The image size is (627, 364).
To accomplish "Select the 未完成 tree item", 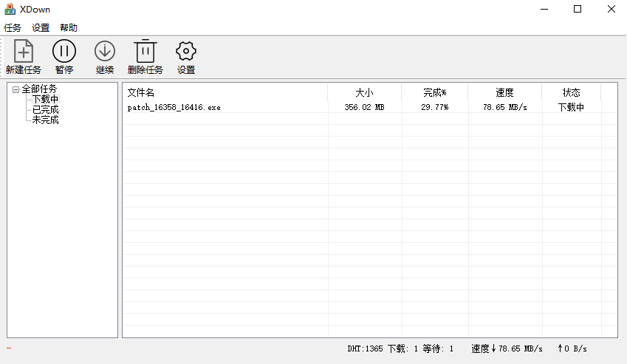I will 45,120.
